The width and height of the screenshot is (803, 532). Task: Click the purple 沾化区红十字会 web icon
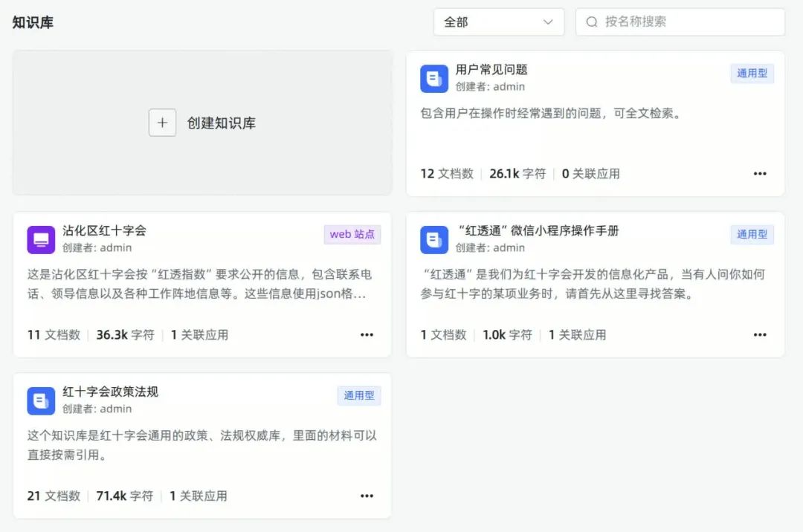42,240
